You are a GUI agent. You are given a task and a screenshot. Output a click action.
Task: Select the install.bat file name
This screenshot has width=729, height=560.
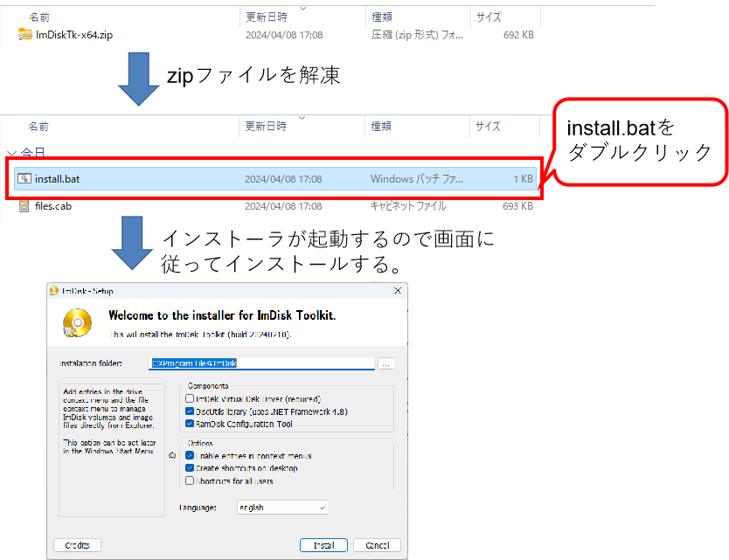coord(57,179)
